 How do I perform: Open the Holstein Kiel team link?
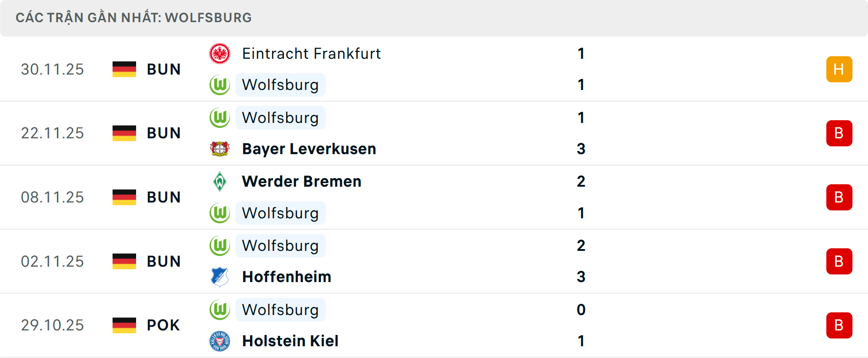[x=290, y=341]
